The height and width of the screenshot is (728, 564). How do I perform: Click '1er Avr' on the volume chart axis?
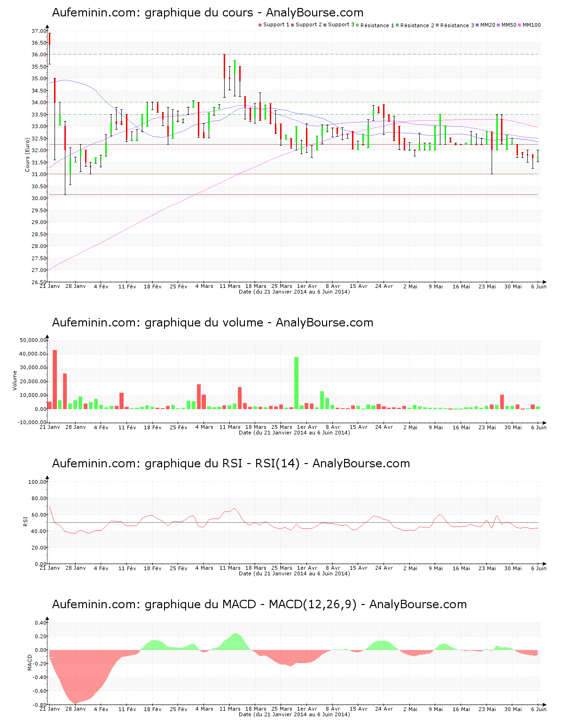tap(307, 427)
